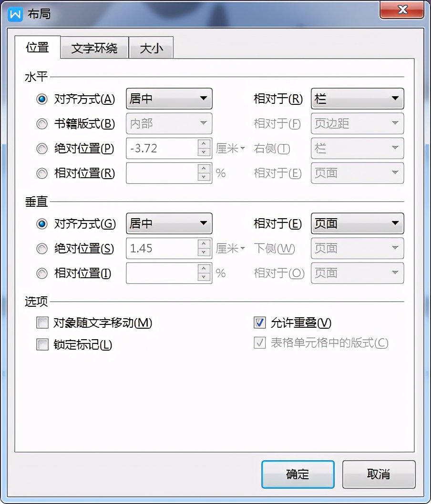The width and height of the screenshot is (431, 504).
Task: Decrease vertical 相对位置 percentage down arrow
Action: coord(204,277)
